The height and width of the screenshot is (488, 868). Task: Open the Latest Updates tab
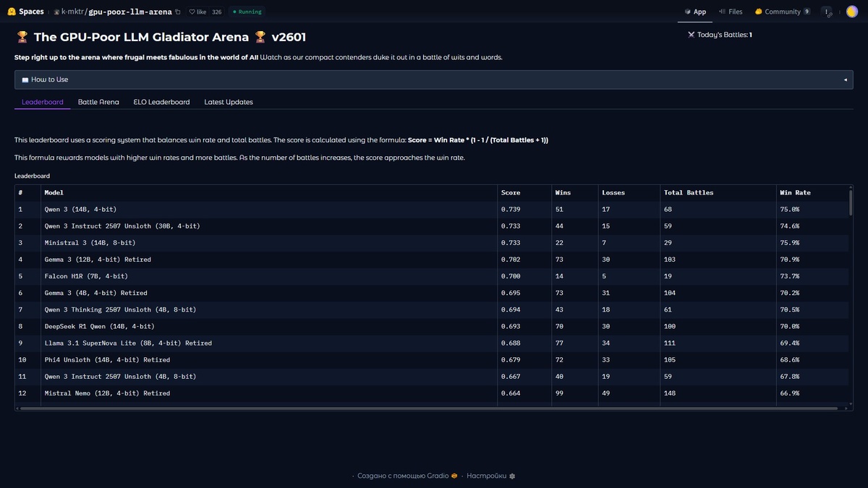(229, 102)
